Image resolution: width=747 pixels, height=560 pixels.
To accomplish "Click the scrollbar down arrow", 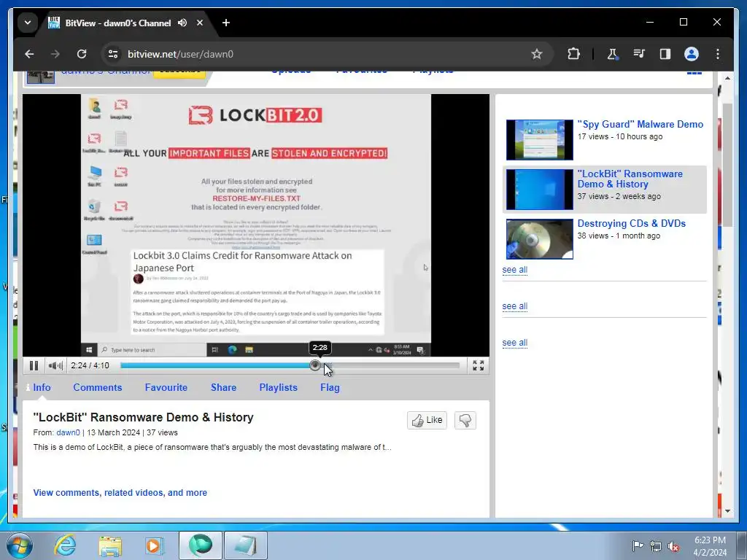I will pyautogui.click(x=727, y=511).
